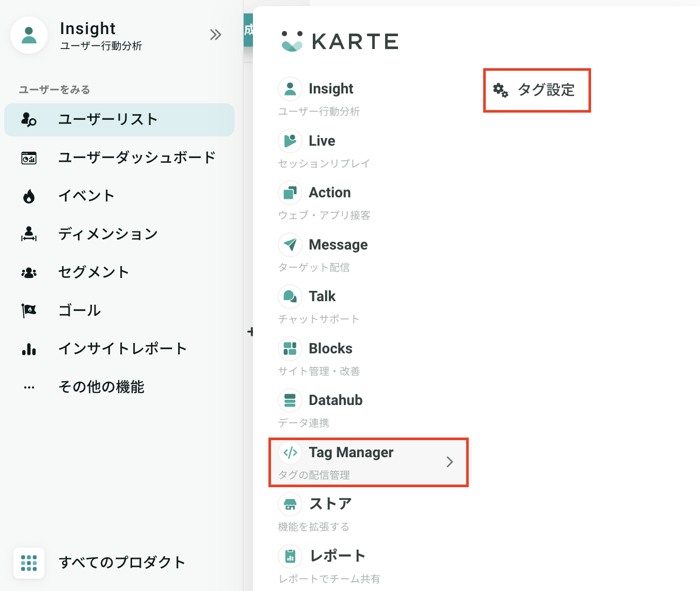The width and height of the screenshot is (700, 591).
Task: Open すべてのプロダクト label
Action: point(122,563)
